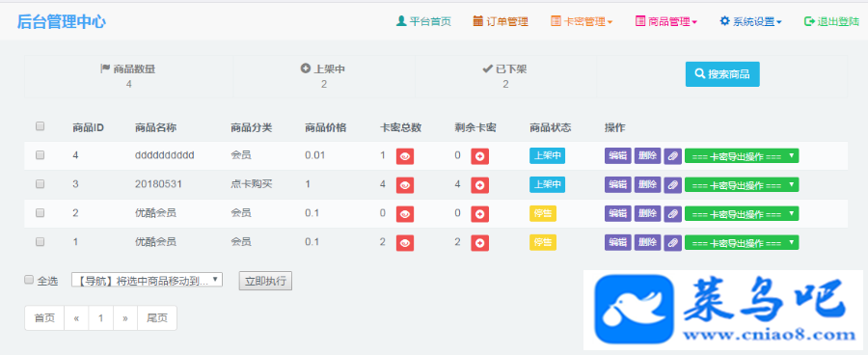Click the paperclip icon in ID 2 row

pyautogui.click(x=672, y=213)
